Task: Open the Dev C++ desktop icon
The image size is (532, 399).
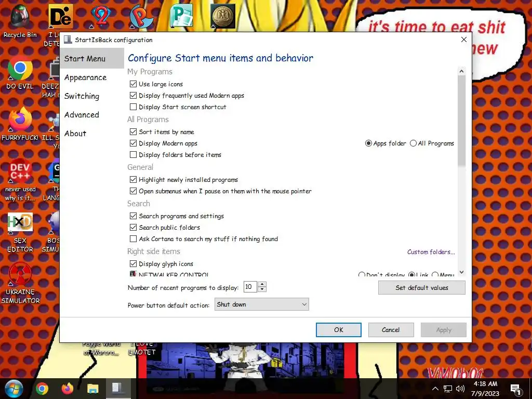Action: tap(20, 180)
